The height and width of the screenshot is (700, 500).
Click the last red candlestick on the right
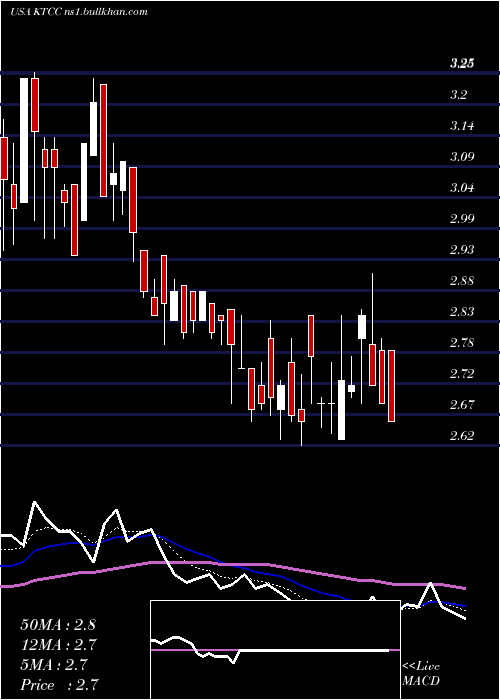point(392,386)
